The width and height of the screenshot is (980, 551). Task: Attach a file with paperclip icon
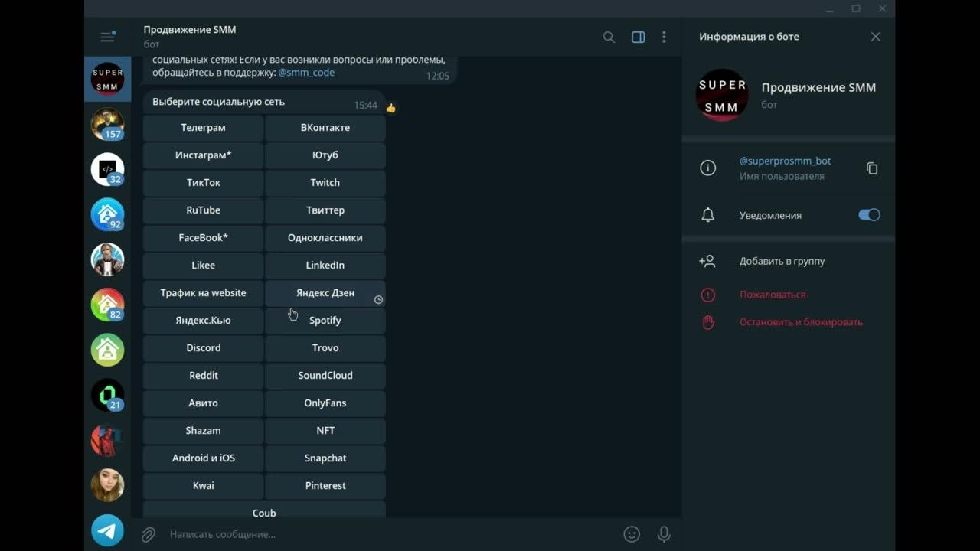point(149,534)
